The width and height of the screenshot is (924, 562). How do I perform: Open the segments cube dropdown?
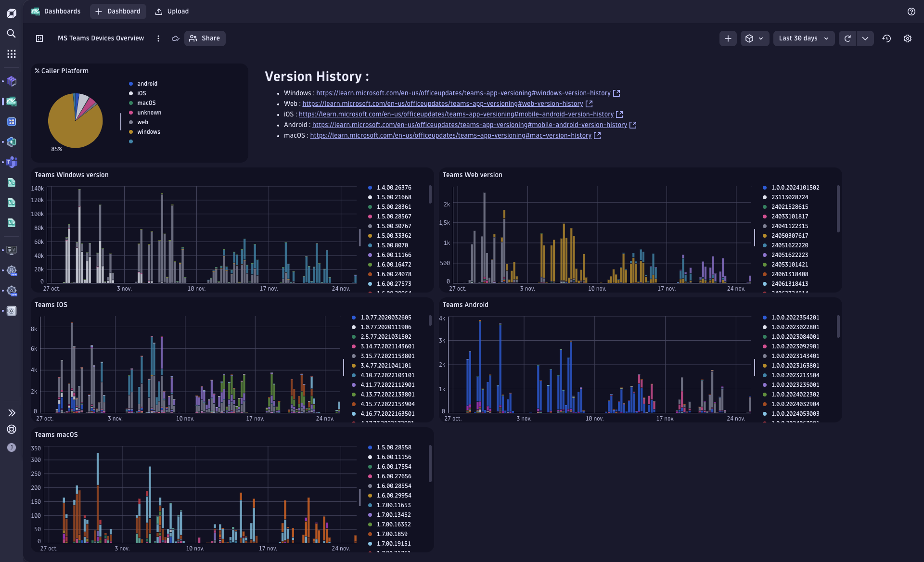[x=755, y=38]
